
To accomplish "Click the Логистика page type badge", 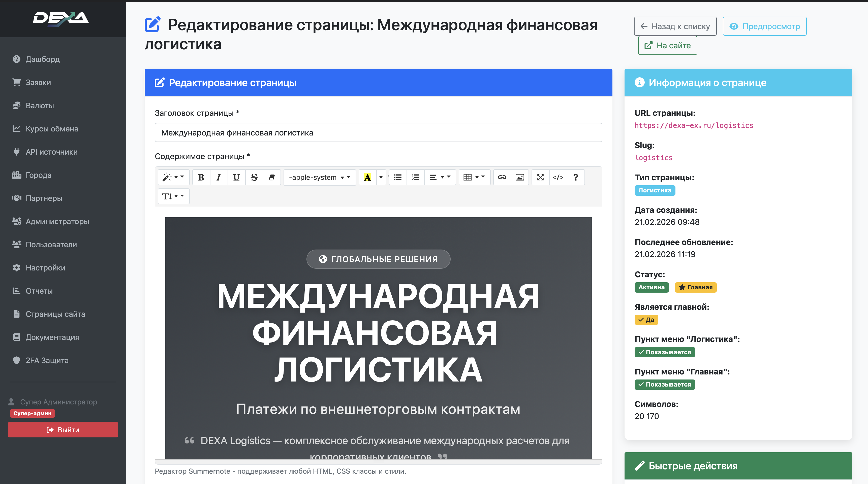I will tap(655, 190).
